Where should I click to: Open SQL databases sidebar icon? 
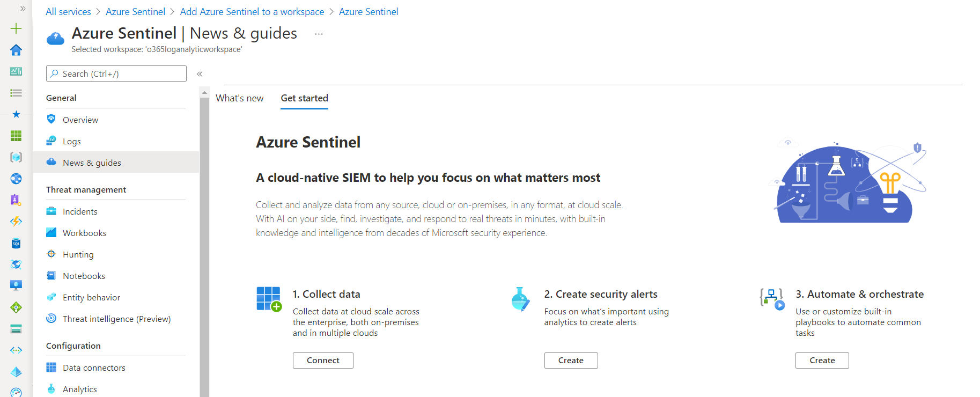[16, 243]
